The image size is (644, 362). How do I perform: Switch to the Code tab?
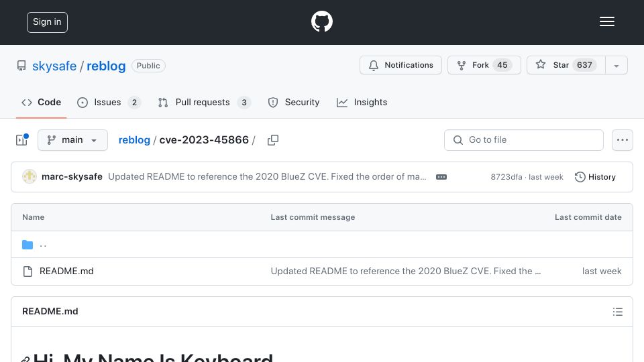pyautogui.click(x=41, y=102)
